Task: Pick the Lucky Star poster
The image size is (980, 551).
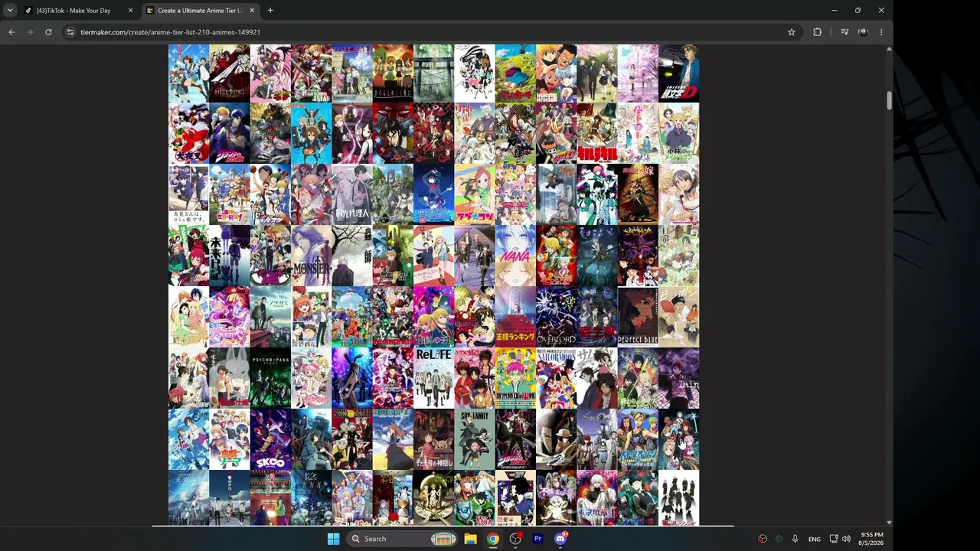Action: [516, 195]
